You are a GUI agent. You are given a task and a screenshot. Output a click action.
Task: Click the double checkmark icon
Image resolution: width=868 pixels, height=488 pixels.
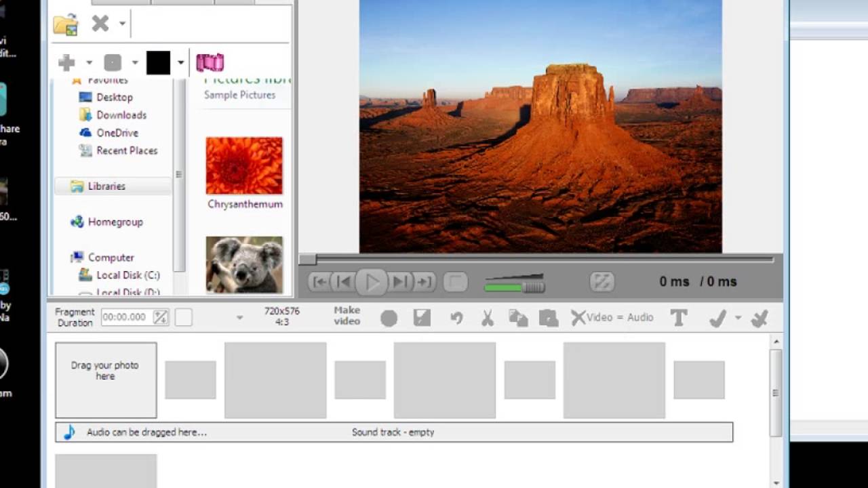pos(760,317)
